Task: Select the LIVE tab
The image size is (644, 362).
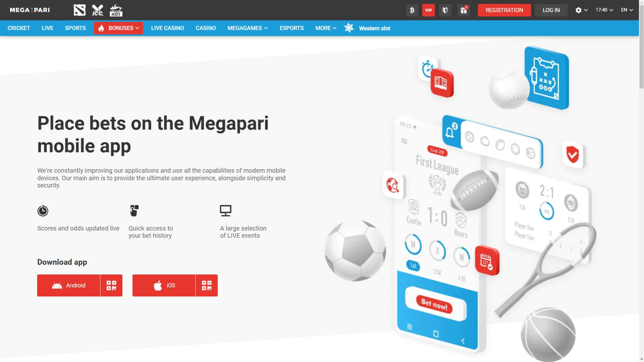Action: click(47, 28)
